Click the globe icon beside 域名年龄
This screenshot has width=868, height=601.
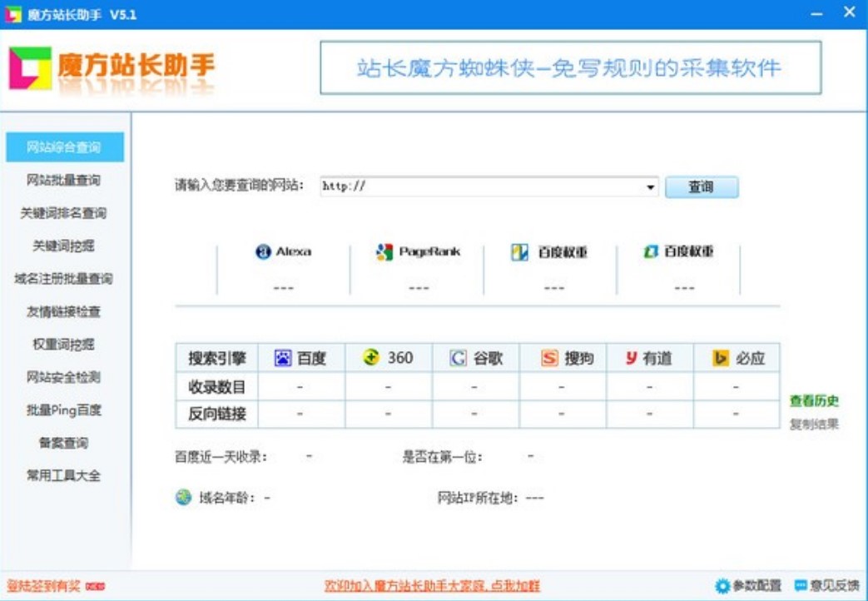pos(183,498)
